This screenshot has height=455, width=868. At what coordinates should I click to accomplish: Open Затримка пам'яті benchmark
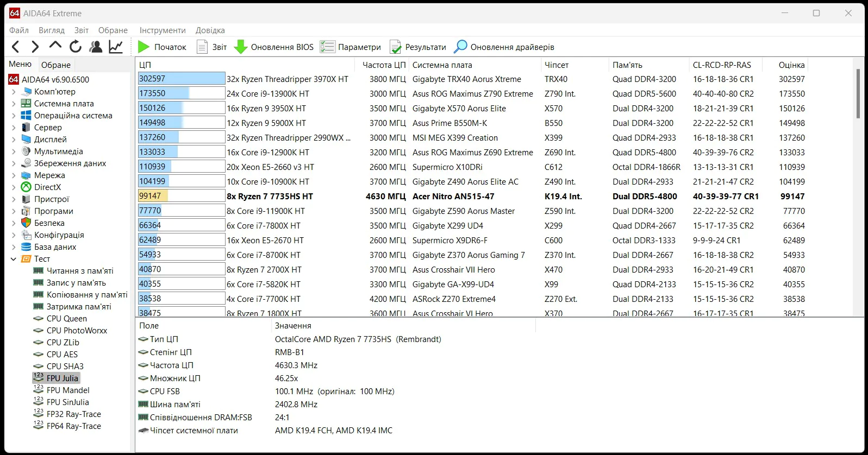(x=79, y=307)
